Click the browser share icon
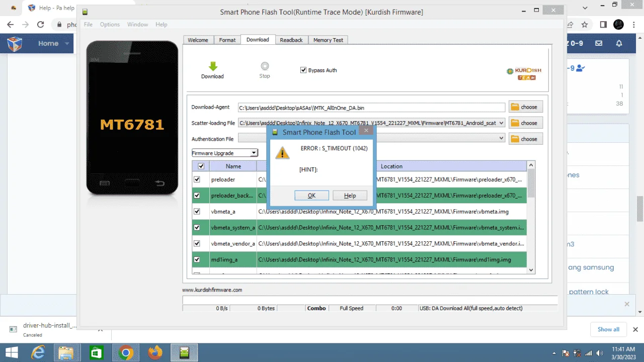Image resolution: width=644 pixels, height=362 pixels. (571, 24)
